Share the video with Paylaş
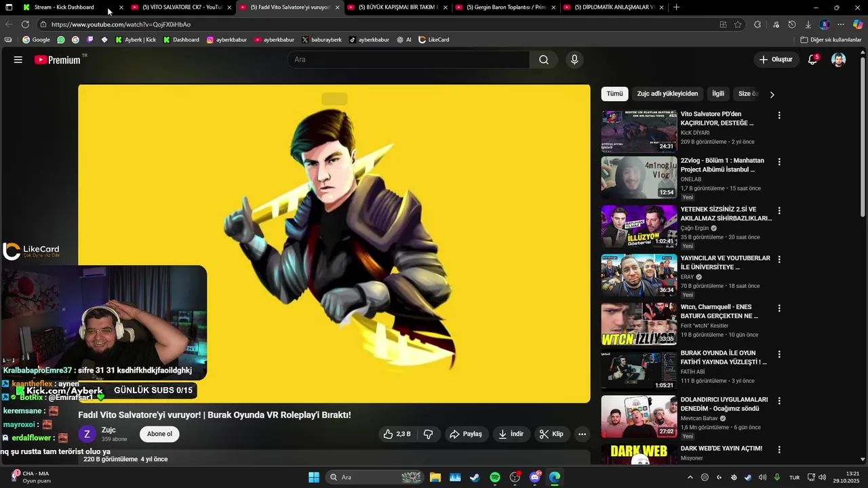868x488 pixels. pos(466,434)
